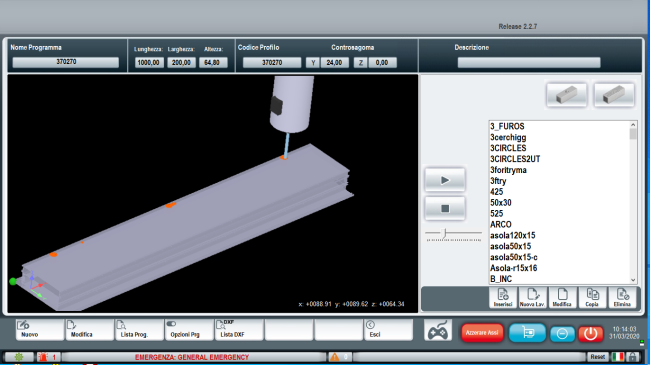Click the Copia icon under the list
Screen dimensions: 650x365
[592, 297]
